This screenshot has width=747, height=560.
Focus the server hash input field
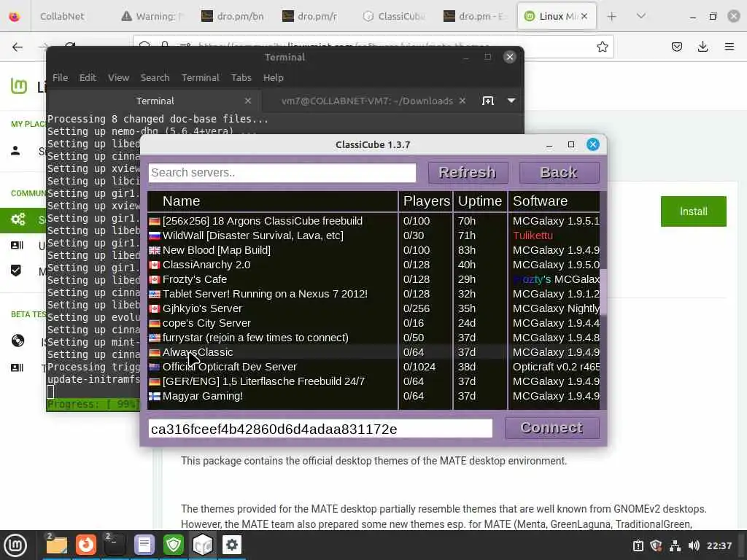point(320,429)
